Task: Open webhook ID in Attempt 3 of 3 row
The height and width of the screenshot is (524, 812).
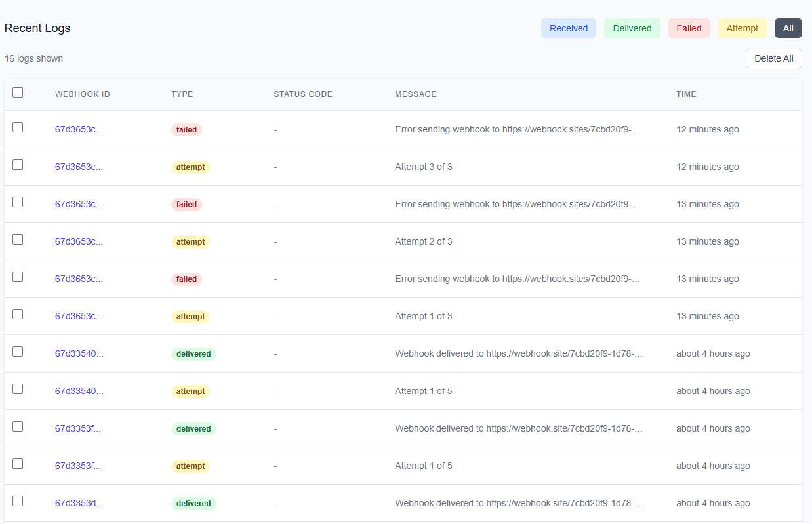Action: tap(79, 167)
